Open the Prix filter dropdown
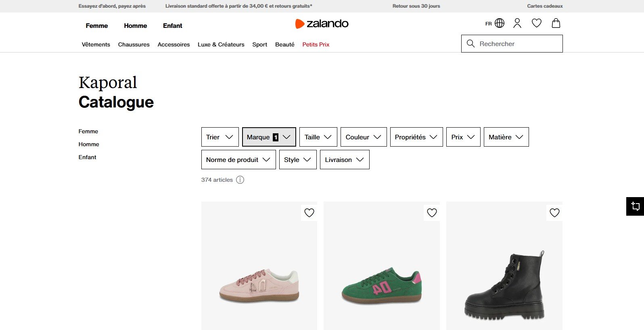Image resolution: width=644 pixels, height=330 pixels. 463,137
